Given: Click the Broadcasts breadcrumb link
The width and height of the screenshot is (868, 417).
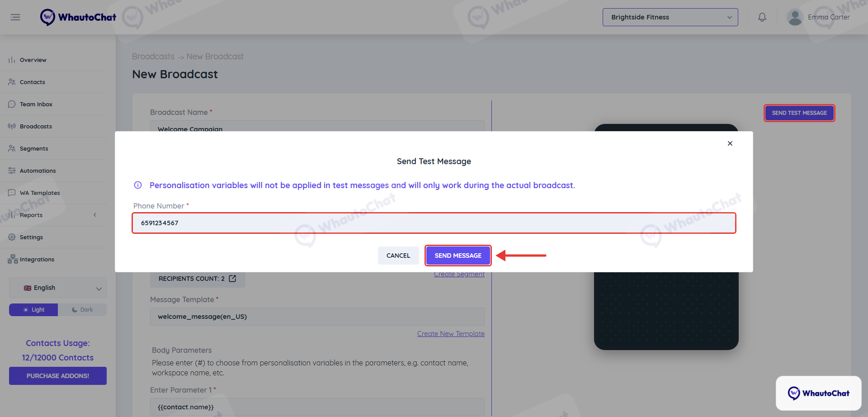Looking at the screenshot, I should point(153,57).
